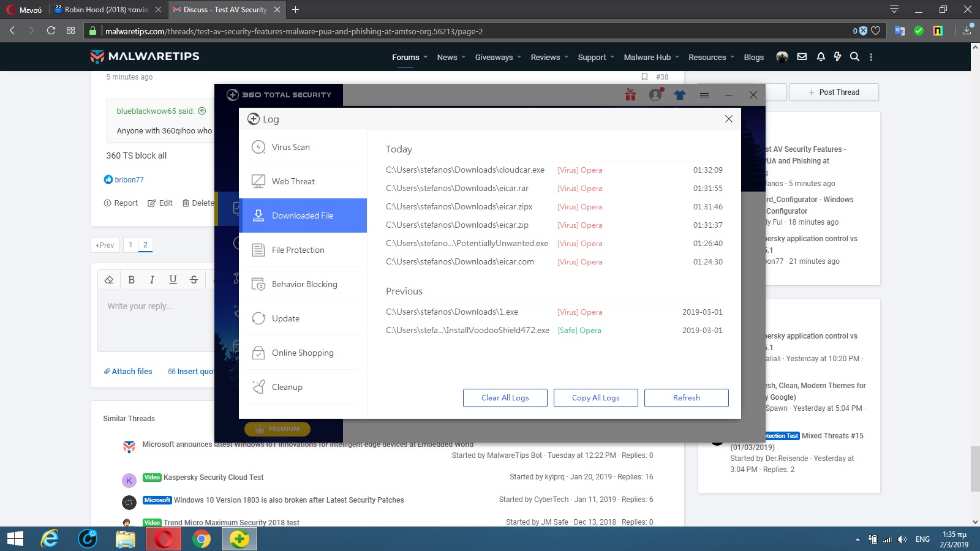Apply bold formatting in the reply editor

[x=131, y=280]
